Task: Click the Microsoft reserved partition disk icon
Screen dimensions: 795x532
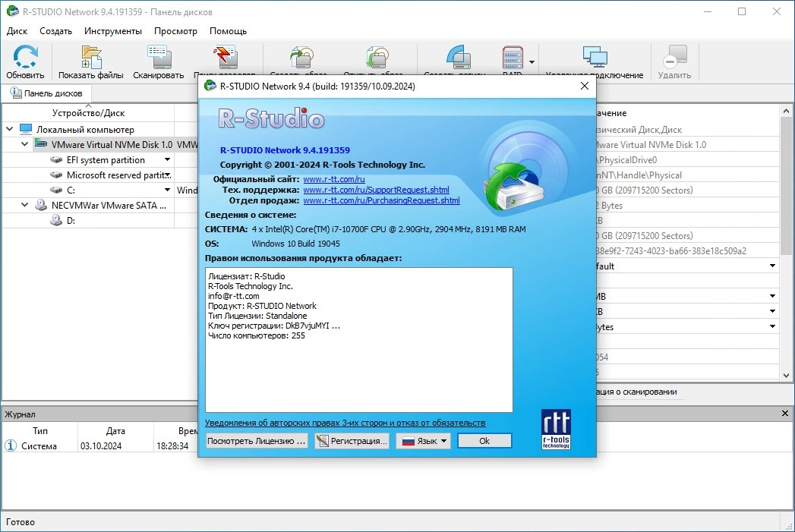Action: pyautogui.click(x=56, y=175)
